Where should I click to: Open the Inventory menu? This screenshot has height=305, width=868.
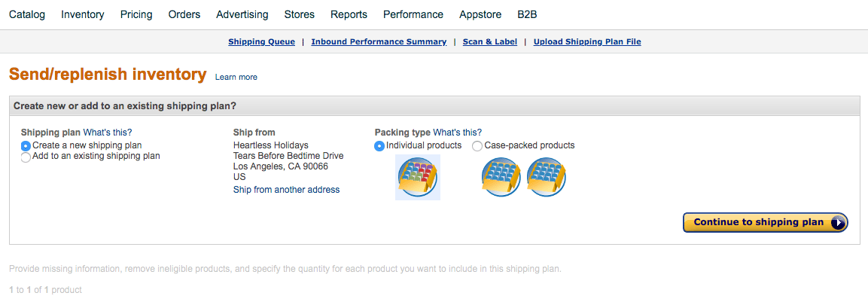point(83,15)
